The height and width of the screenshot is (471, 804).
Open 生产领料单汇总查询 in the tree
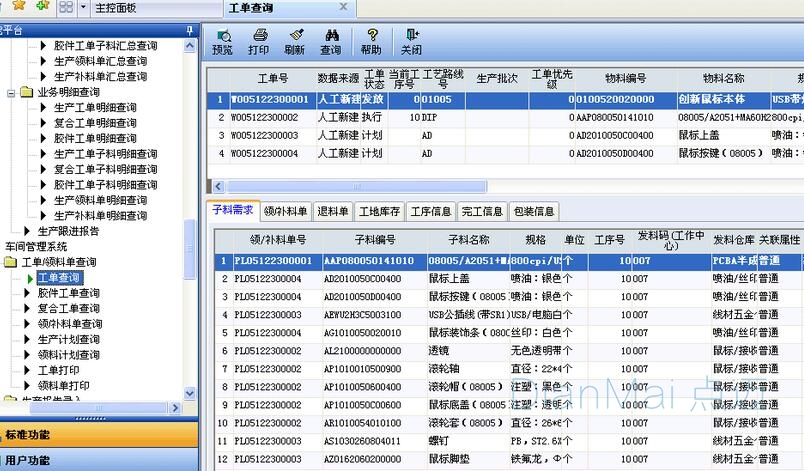[100, 61]
